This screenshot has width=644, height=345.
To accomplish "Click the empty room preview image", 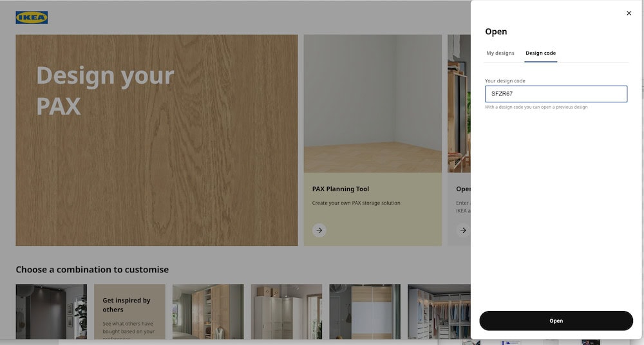I will 372,104.
